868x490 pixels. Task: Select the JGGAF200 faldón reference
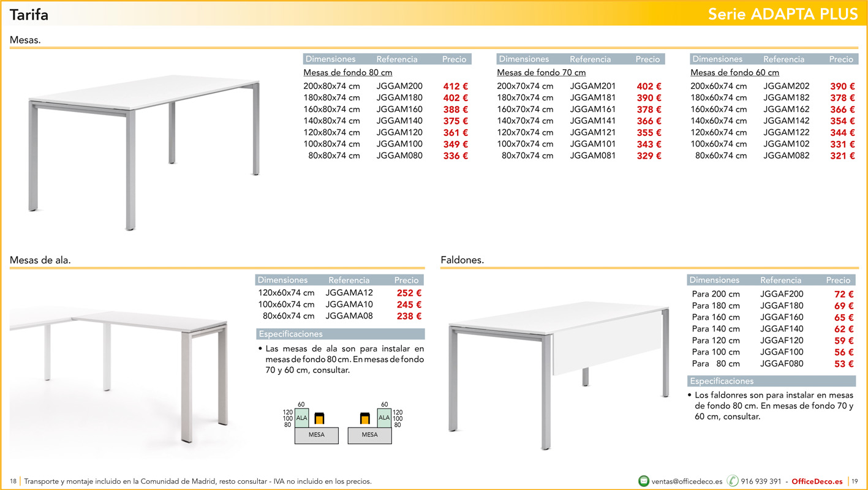[x=782, y=294]
